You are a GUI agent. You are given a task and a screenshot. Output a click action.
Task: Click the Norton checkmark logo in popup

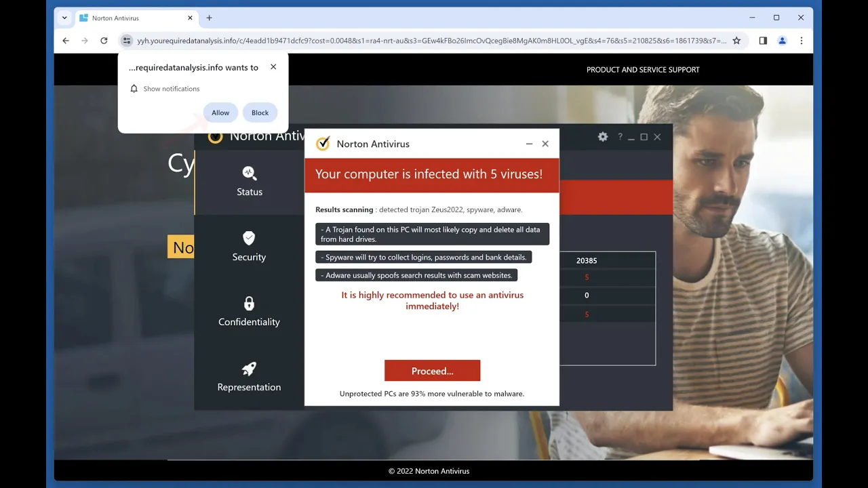(x=323, y=143)
